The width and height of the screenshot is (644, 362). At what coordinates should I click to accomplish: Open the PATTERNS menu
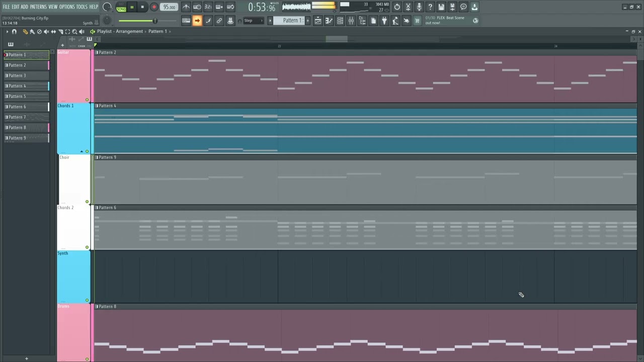38,7
